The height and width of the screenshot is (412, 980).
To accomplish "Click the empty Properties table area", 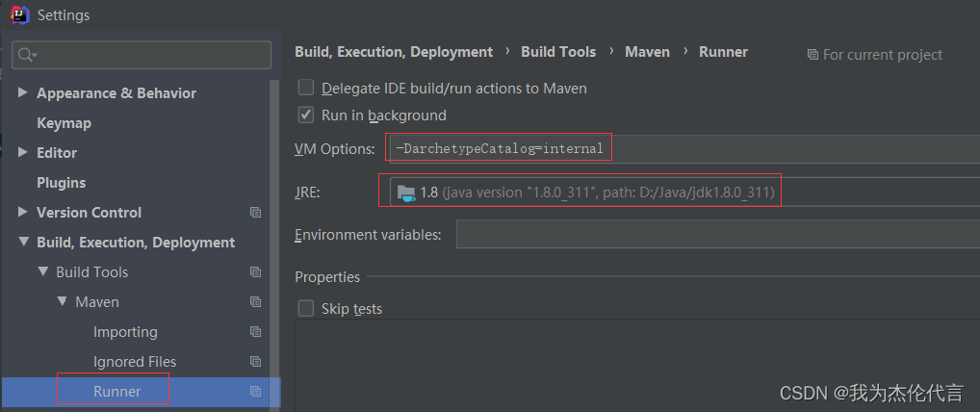I will pos(637,366).
